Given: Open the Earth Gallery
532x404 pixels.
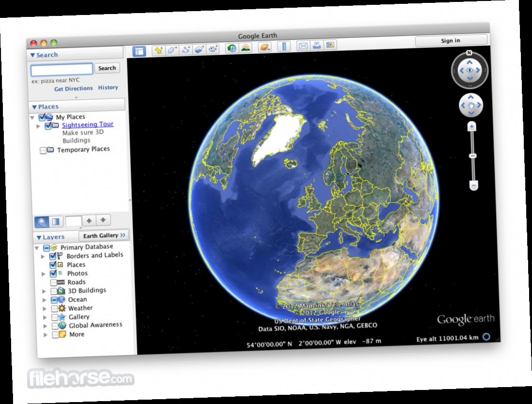Looking at the screenshot, I should (x=104, y=236).
